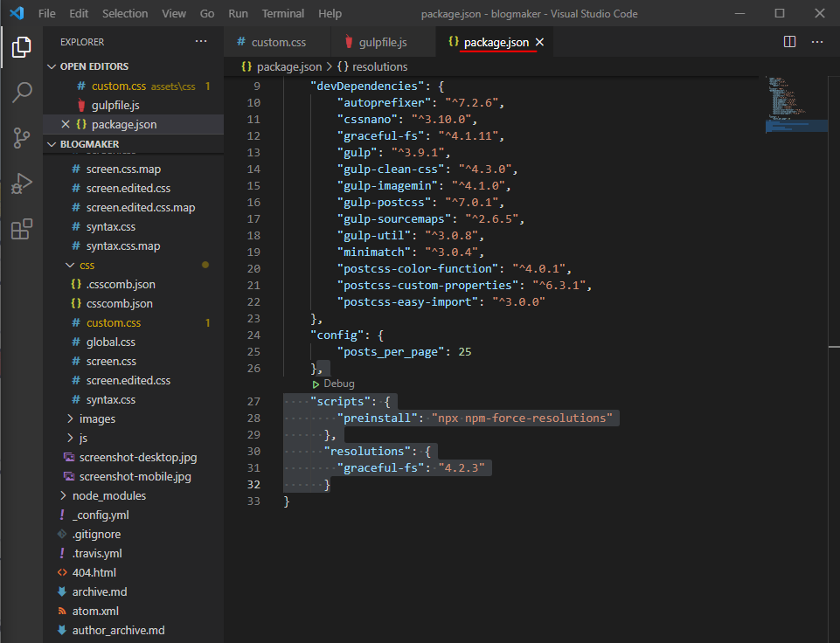The width and height of the screenshot is (840, 643).
Task: Open global.css file
Action: pyautogui.click(x=134, y=342)
